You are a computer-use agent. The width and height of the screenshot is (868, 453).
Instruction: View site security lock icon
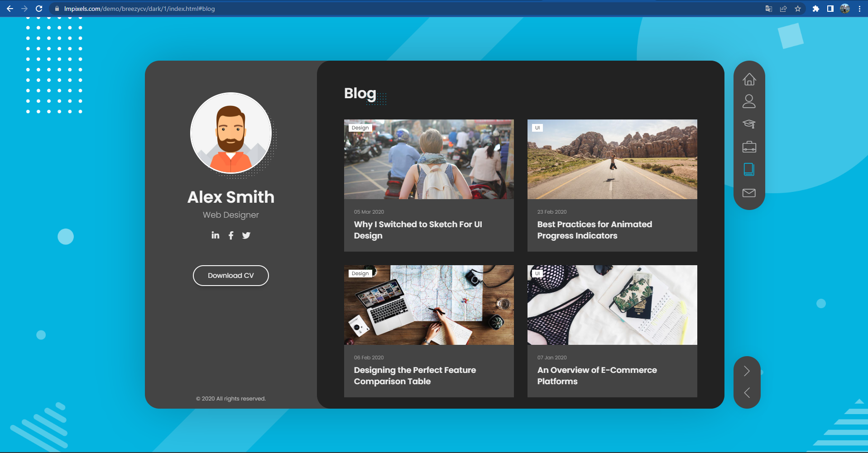(x=57, y=9)
